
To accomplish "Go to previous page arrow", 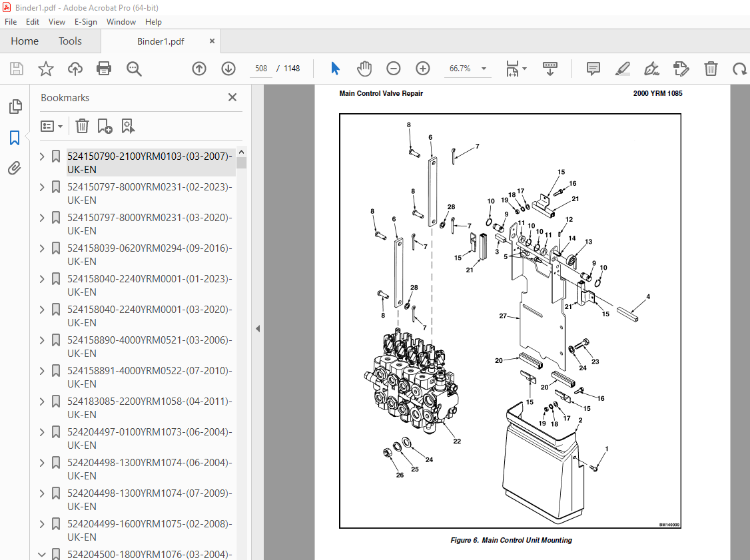I will coord(199,69).
